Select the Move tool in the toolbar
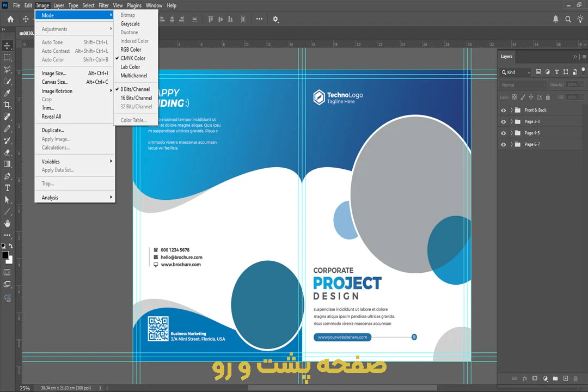The height and width of the screenshot is (392, 588). point(7,46)
